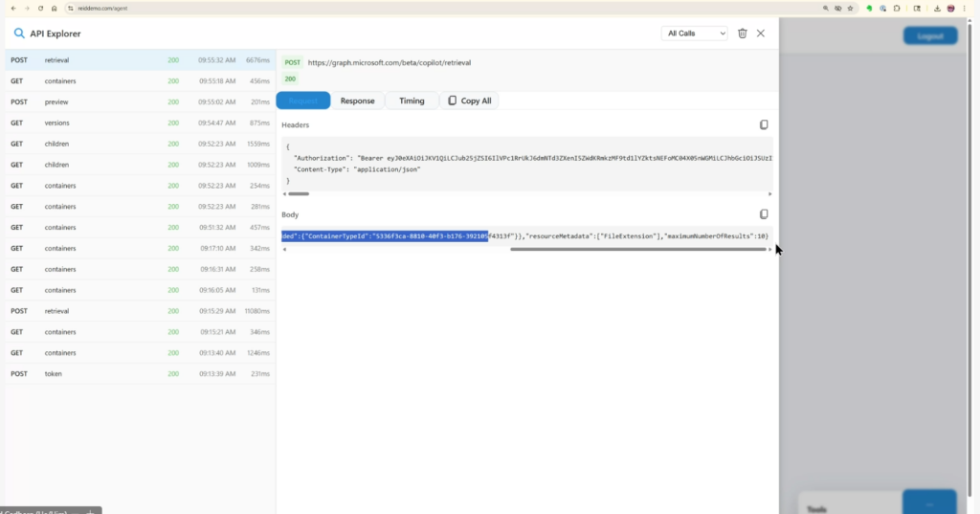Screen dimensions: 980x514
Task: Switch to the Response tab
Action: 357,101
